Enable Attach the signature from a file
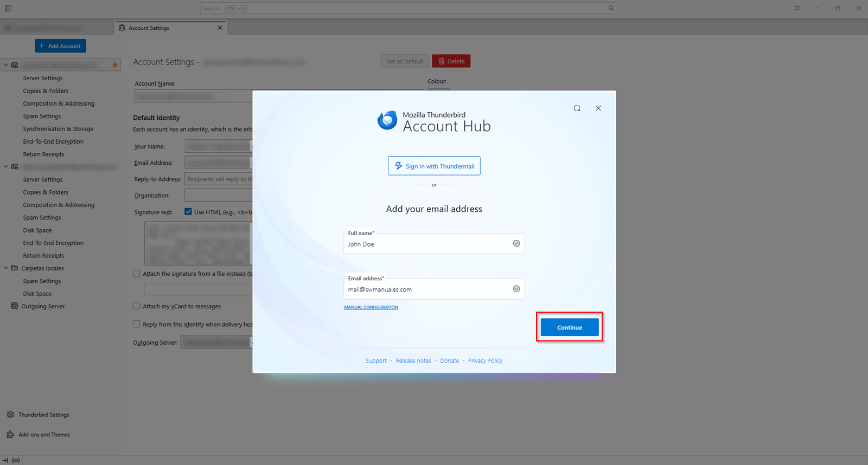The image size is (868, 465). (x=137, y=274)
